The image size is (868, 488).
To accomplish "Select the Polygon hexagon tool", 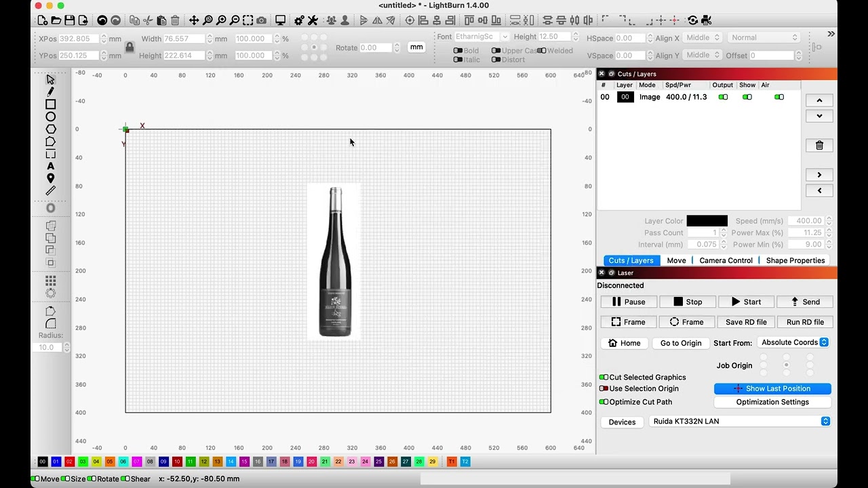I will pos(50,129).
